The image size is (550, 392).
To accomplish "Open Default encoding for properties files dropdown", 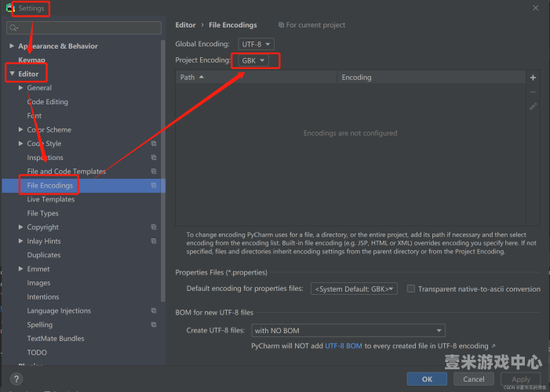I will (354, 289).
